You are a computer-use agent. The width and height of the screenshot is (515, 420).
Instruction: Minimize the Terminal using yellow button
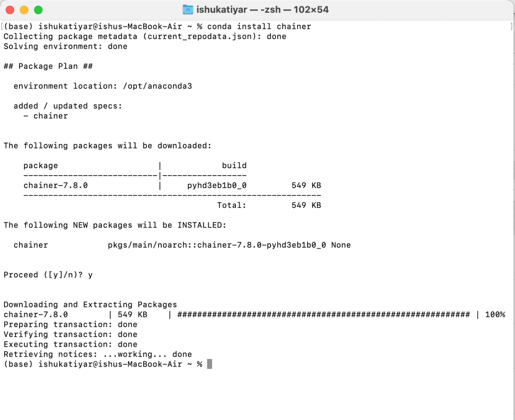(24, 10)
